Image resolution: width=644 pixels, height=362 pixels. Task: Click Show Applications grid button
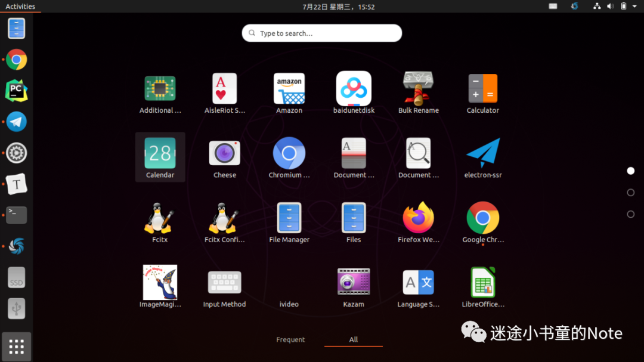coord(17,347)
